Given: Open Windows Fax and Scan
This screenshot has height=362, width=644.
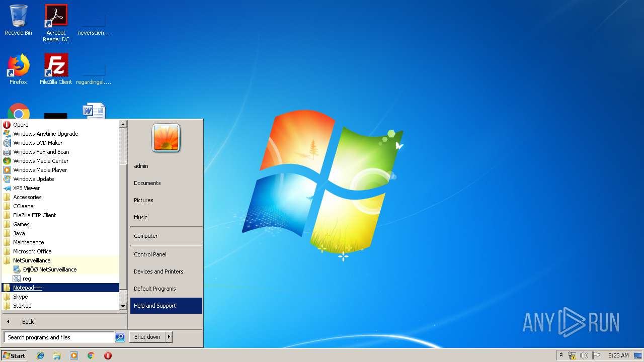Looking at the screenshot, I should coord(60,152).
